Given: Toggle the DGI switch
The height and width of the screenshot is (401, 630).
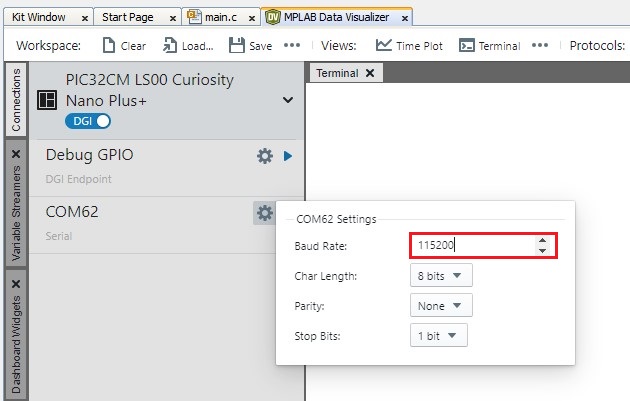Looking at the screenshot, I should coord(88,121).
